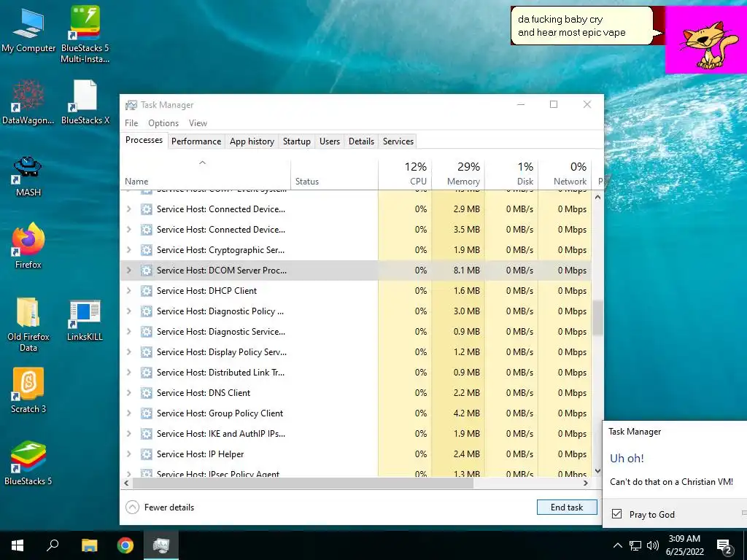The width and height of the screenshot is (747, 560).
Task: Click the cartoon cat image
Action: [706, 41]
